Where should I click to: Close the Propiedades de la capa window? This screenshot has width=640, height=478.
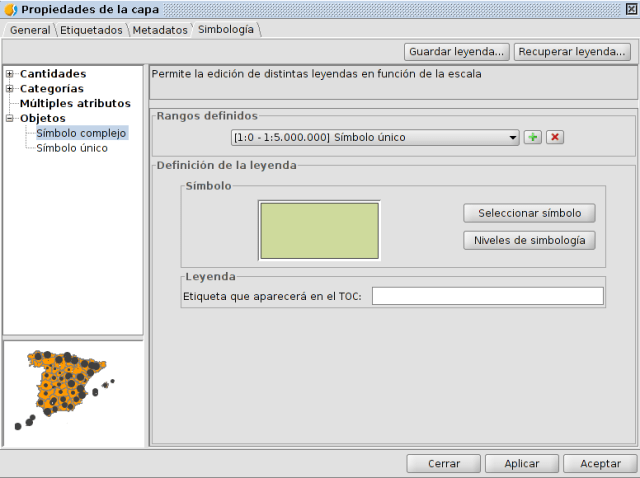pyautogui.click(x=631, y=9)
